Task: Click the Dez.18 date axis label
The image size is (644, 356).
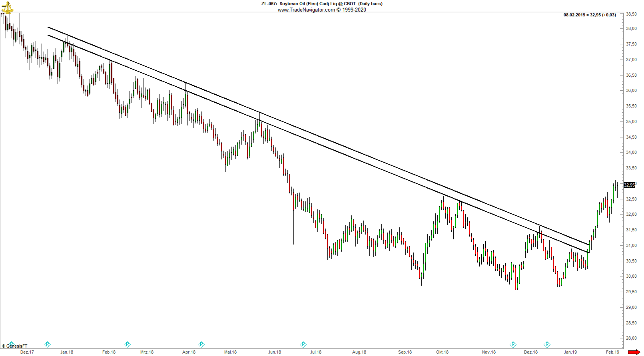Action: [531, 352]
